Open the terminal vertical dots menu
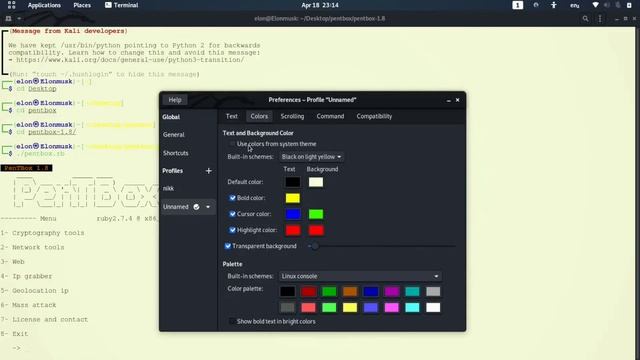The image size is (640, 360). 600,18
